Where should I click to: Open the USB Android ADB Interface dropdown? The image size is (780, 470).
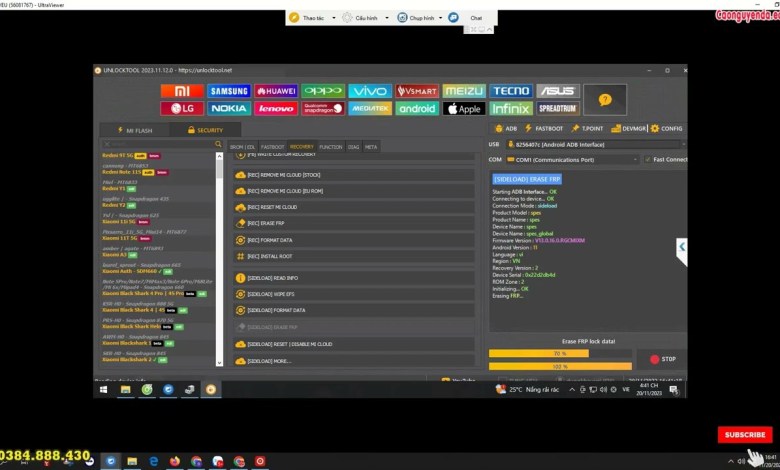596,144
